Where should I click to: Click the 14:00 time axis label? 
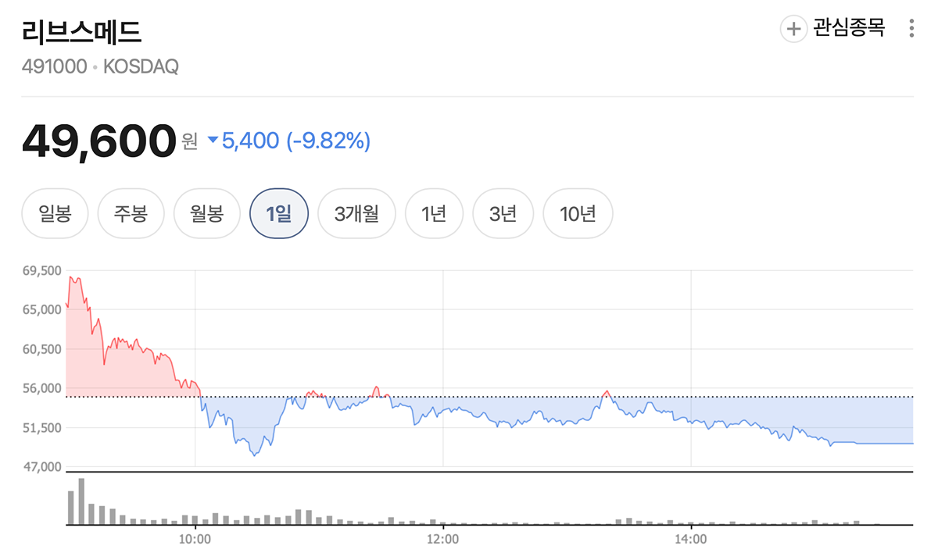(691, 540)
